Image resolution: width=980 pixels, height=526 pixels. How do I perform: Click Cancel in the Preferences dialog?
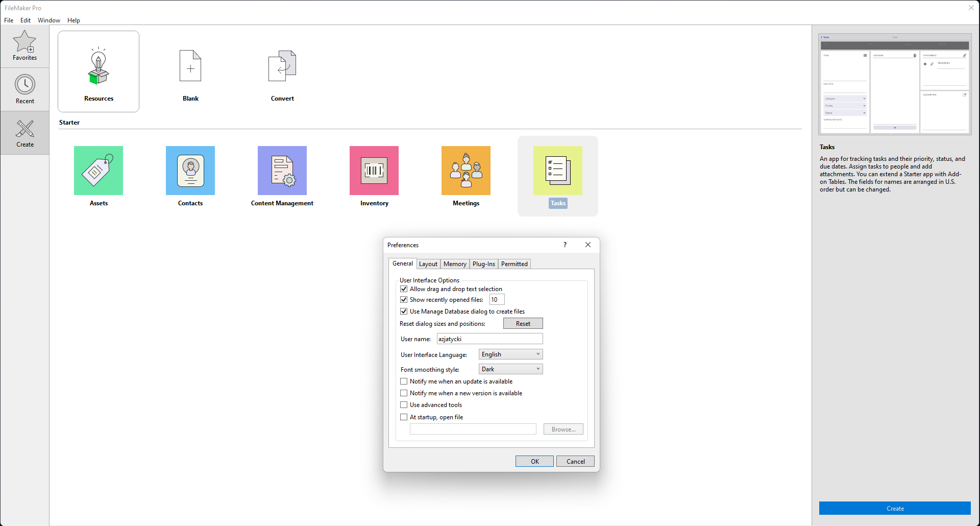point(575,461)
